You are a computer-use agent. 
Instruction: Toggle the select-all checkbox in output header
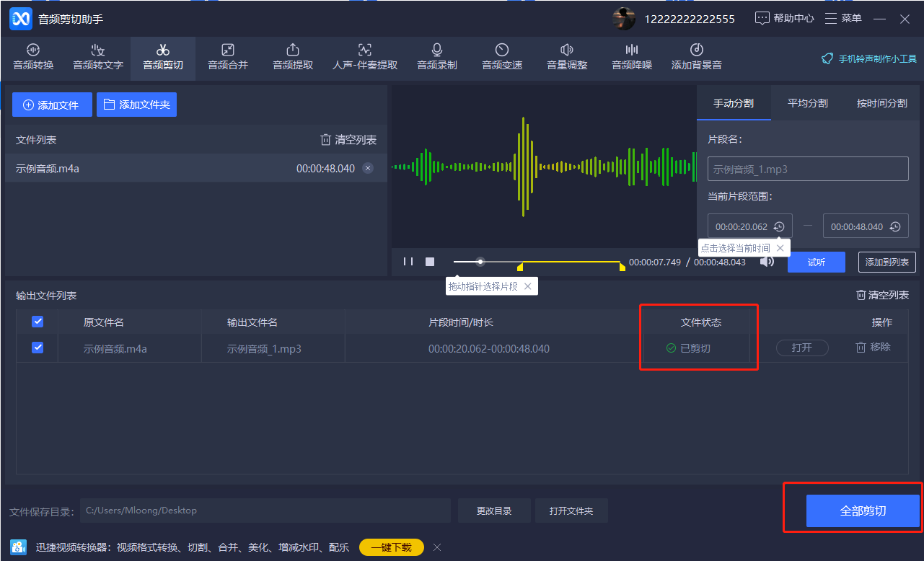click(x=38, y=322)
